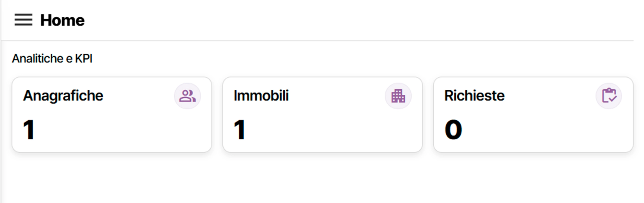Click the Anagrafiche count value 1

click(29, 130)
